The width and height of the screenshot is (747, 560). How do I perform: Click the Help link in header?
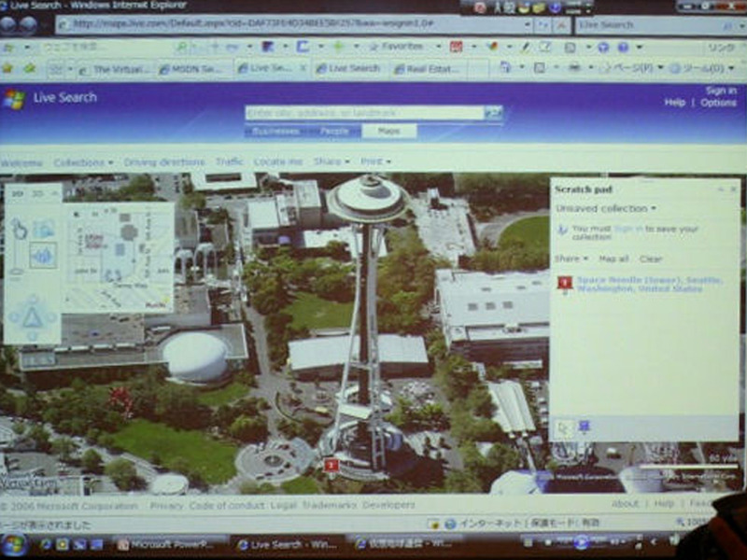tap(674, 103)
